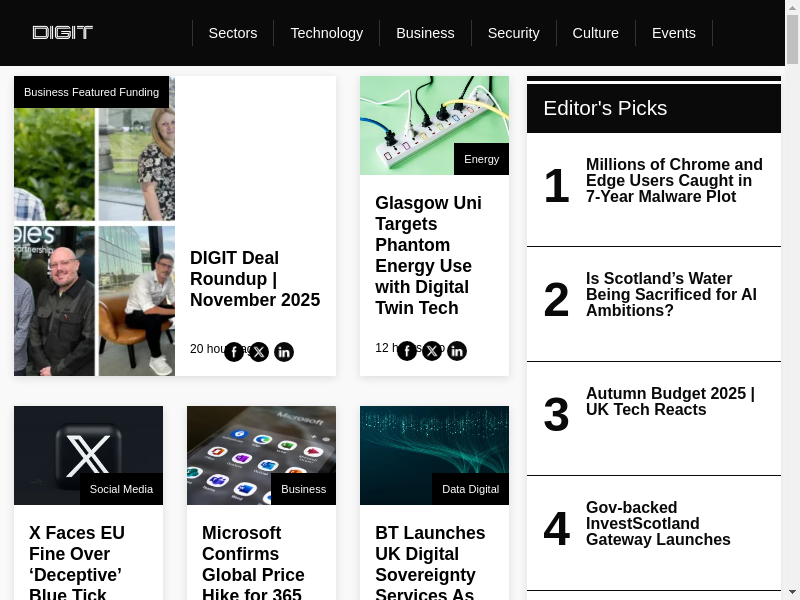Click the DIGIT logo in header
This screenshot has height=600, width=800.
pyautogui.click(x=62, y=33)
